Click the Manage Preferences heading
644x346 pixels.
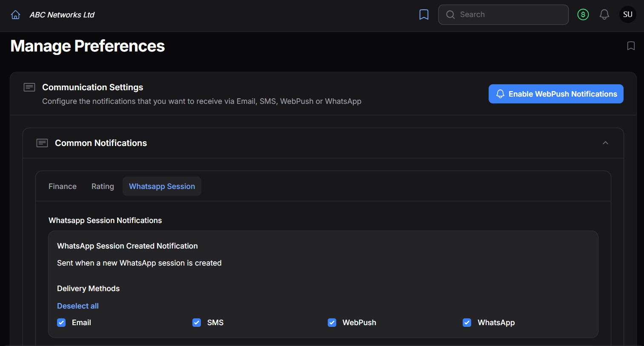tap(88, 46)
